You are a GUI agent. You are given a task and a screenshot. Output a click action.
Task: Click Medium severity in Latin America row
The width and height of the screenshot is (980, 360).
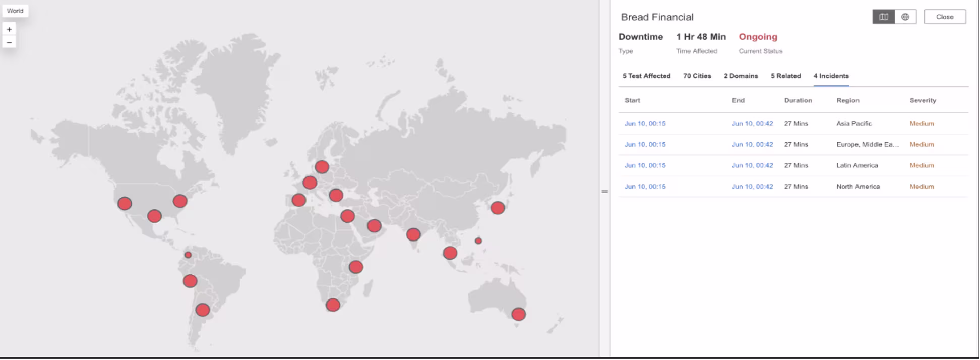922,165
